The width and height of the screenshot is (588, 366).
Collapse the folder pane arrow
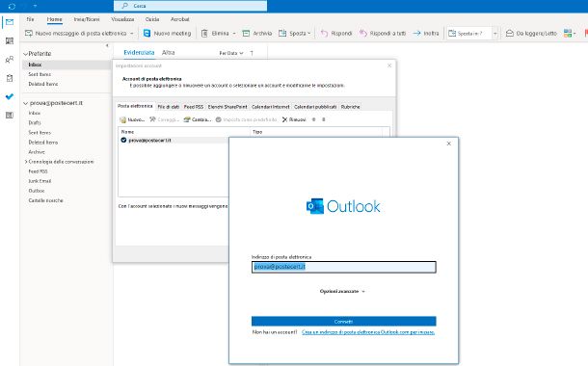pyautogui.click(x=107, y=45)
